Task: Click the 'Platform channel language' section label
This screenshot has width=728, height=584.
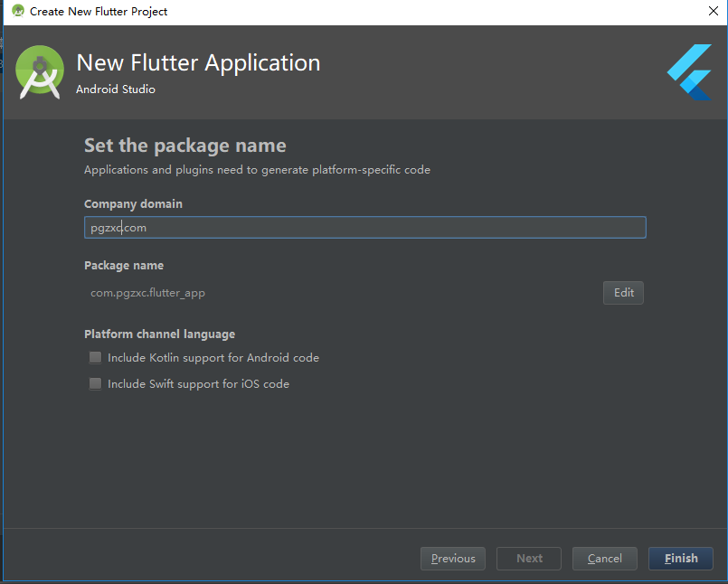Action: (x=160, y=334)
